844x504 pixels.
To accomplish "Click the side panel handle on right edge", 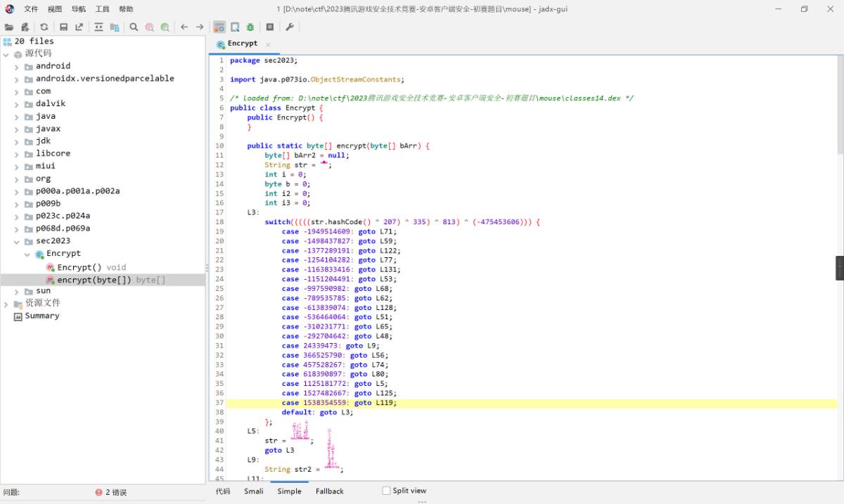I will (840, 268).
